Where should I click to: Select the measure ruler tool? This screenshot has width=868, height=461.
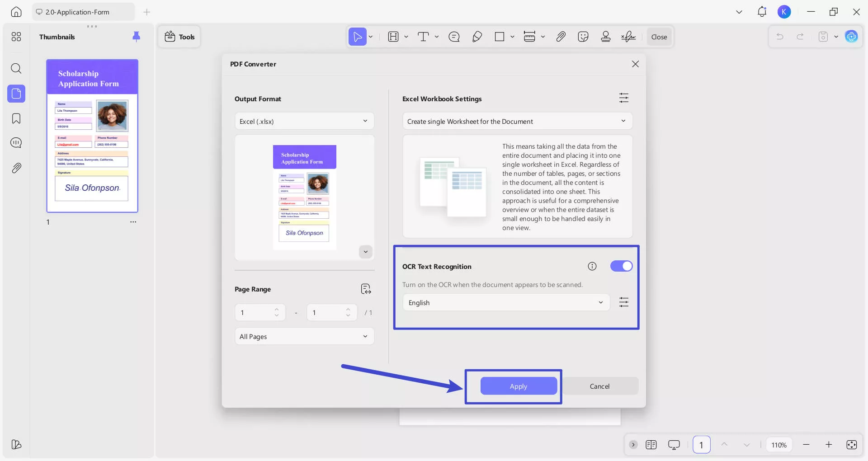click(529, 37)
